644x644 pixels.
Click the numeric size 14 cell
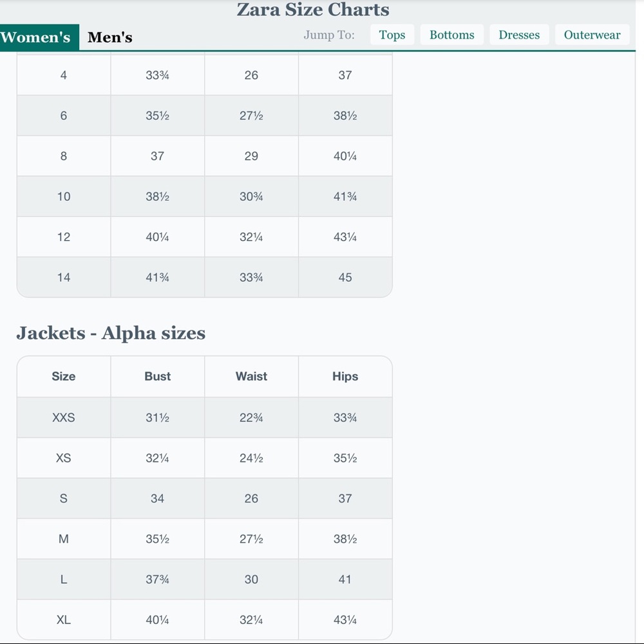click(64, 278)
